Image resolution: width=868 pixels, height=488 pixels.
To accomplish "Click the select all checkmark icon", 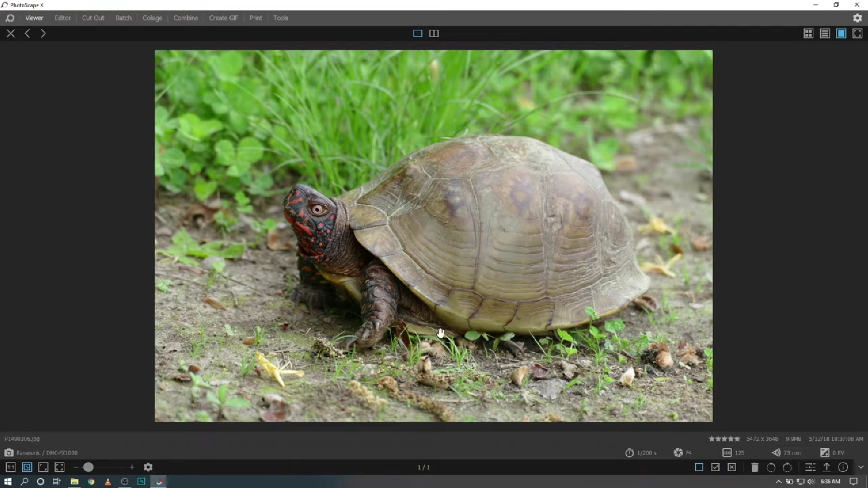I will pyautogui.click(x=715, y=467).
